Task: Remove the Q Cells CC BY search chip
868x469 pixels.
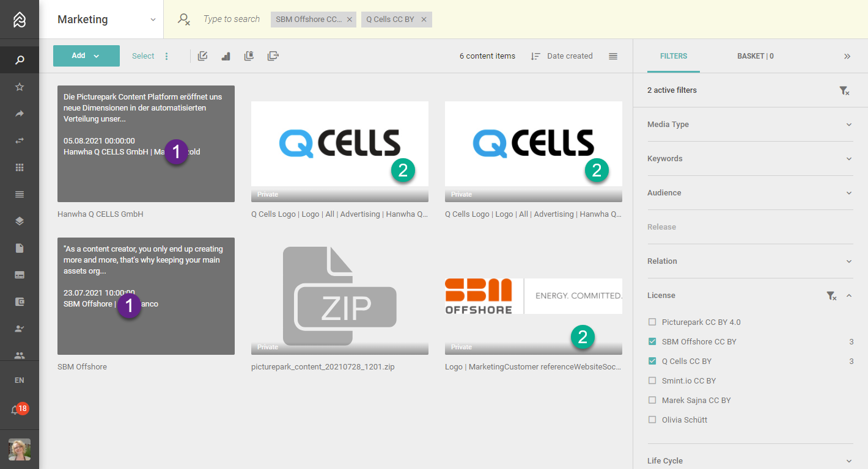Action: pyautogui.click(x=424, y=20)
